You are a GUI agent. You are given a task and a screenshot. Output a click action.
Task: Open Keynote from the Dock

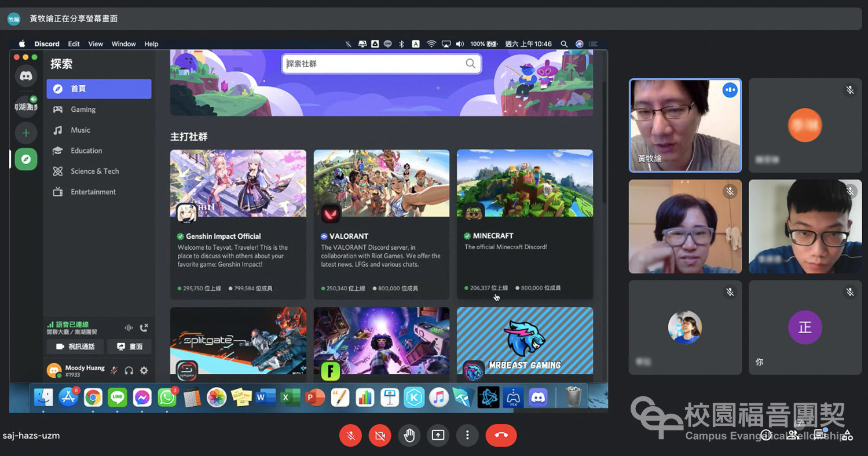[x=390, y=397]
